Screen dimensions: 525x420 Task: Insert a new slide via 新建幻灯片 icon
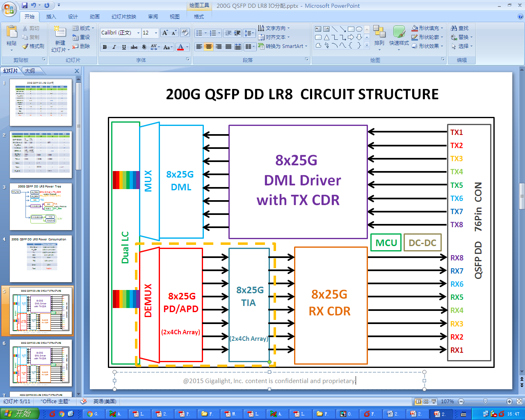60,32
